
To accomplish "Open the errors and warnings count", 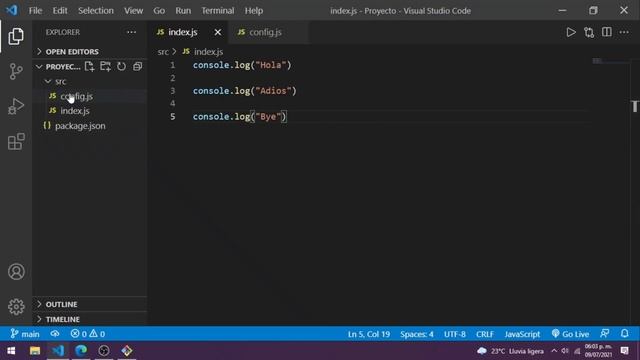I will (87, 334).
